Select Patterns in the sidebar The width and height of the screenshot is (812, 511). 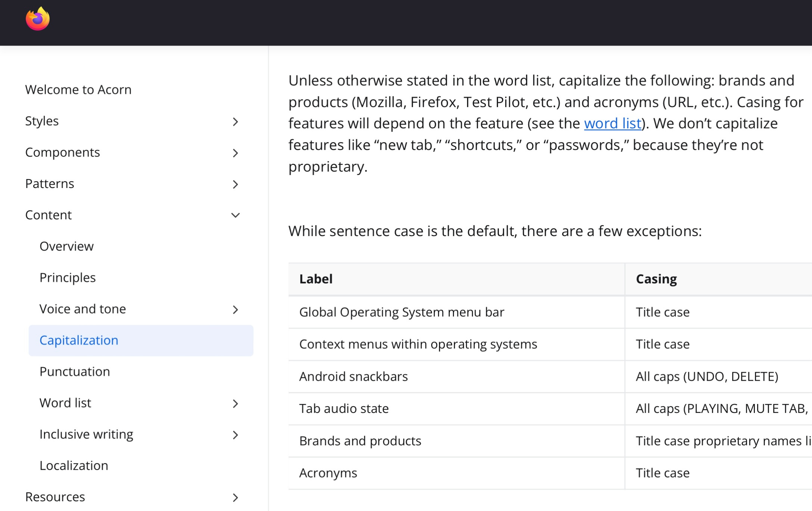(x=50, y=184)
